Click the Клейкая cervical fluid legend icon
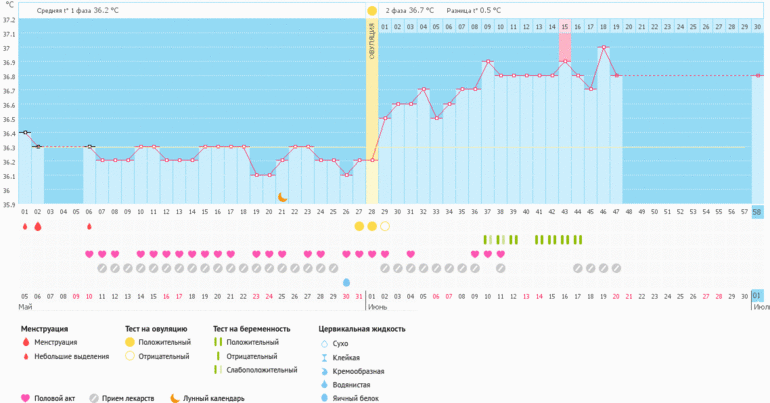Viewport: 770px width, 403px height. [x=324, y=356]
